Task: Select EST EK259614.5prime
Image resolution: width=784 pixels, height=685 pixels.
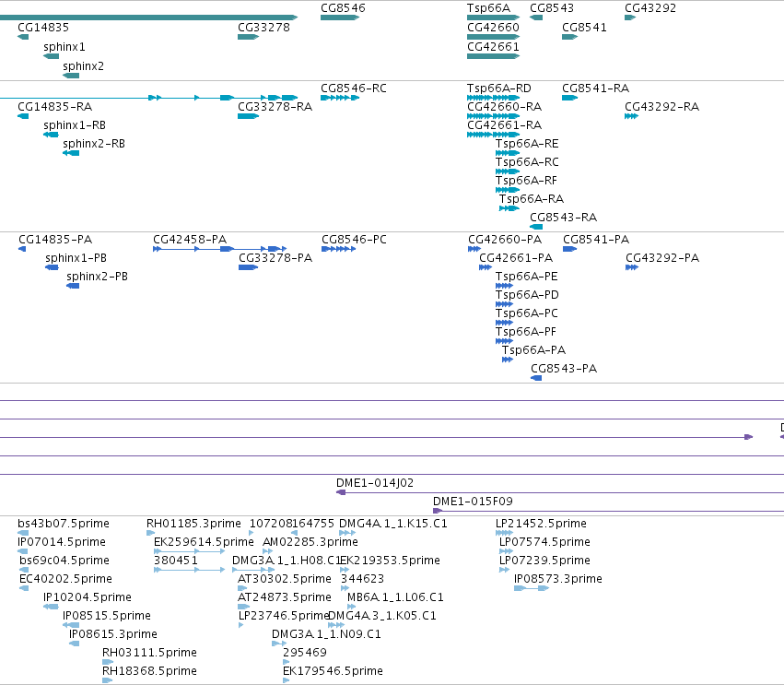Action: [x=189, y=551]
